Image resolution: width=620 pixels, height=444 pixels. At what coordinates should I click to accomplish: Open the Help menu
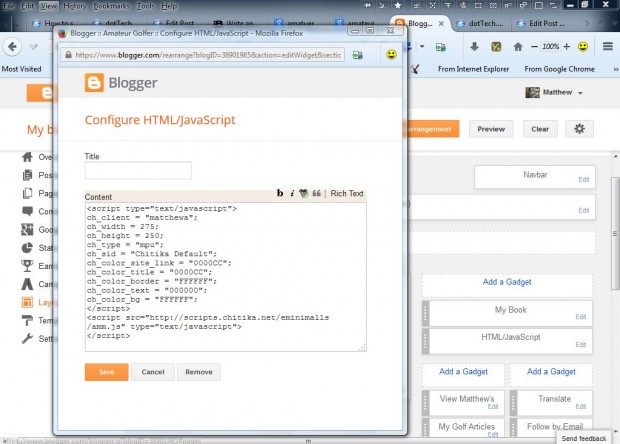point(169,6)
